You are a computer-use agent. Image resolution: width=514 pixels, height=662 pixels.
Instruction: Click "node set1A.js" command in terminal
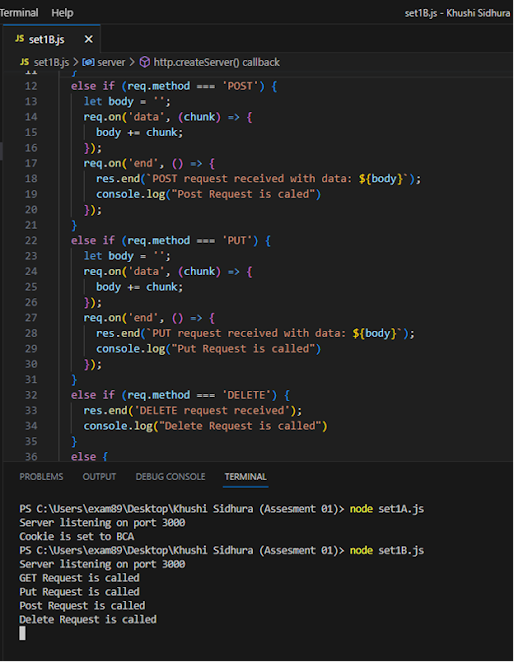click(386, 509)
